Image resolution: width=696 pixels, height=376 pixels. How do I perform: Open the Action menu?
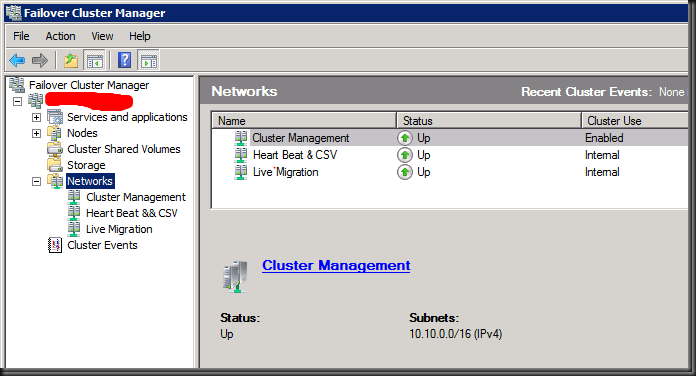click(60, 36)
